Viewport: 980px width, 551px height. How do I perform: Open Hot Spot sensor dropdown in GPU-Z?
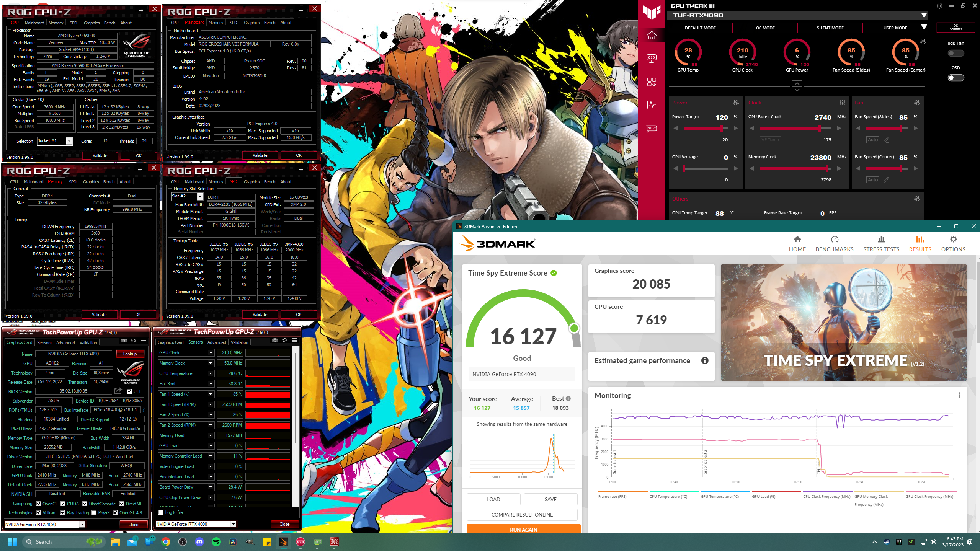pos(211,384)
